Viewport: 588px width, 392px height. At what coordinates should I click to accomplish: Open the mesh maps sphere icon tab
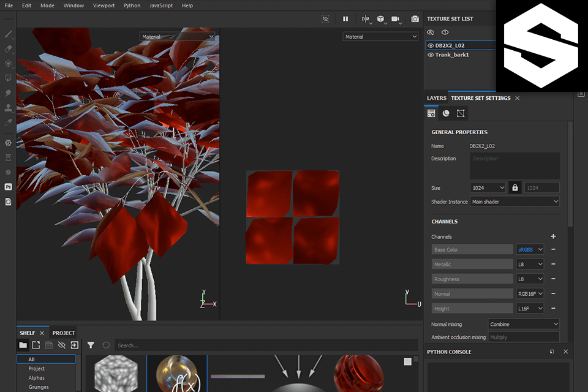446,113
